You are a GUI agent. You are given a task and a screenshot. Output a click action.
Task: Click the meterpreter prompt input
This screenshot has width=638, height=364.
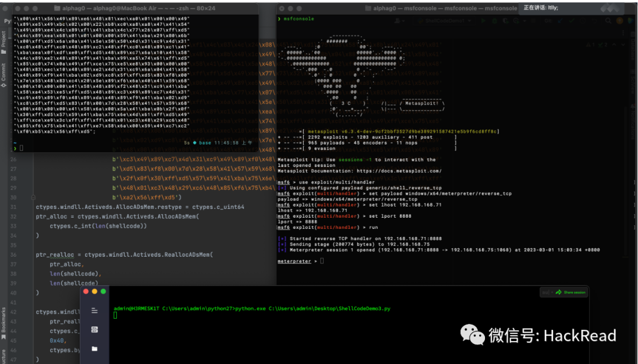(322, 261)
